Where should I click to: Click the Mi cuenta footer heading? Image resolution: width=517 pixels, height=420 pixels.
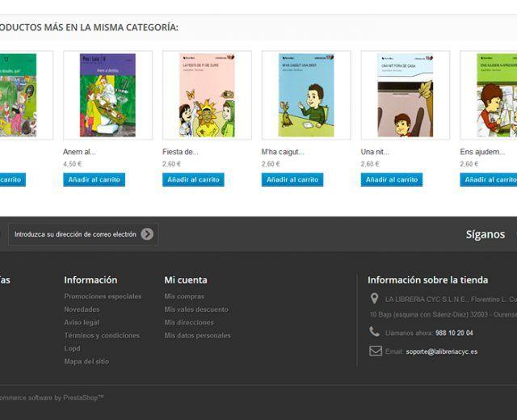(x=186, y=280)
